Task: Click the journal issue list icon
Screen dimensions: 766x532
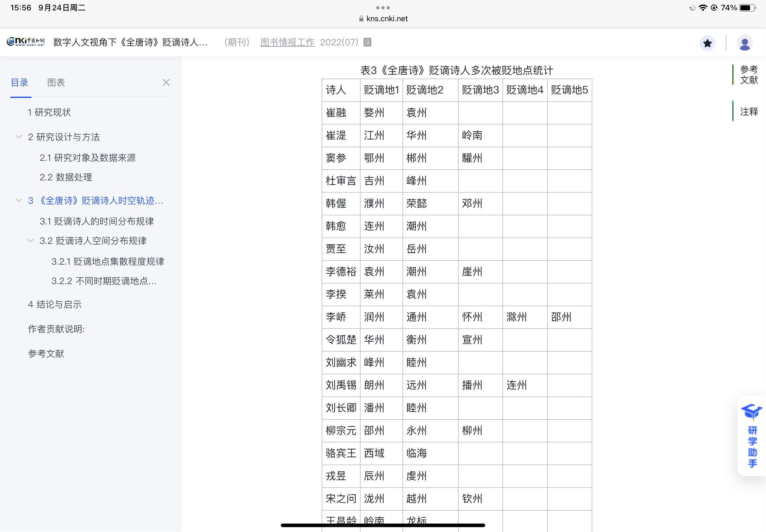Action: click(x=367, y=42)
